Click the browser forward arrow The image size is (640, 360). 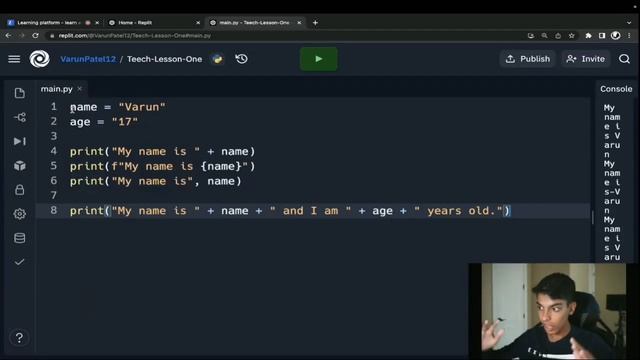tap(22, 36)
